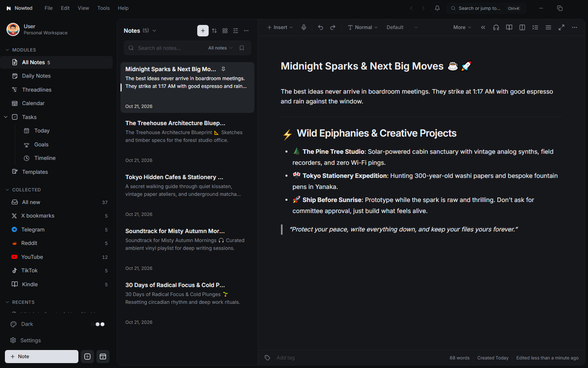Open the View menu
Image resolution: width=588 pixels, height=368 pixels.
click(83, 8)
